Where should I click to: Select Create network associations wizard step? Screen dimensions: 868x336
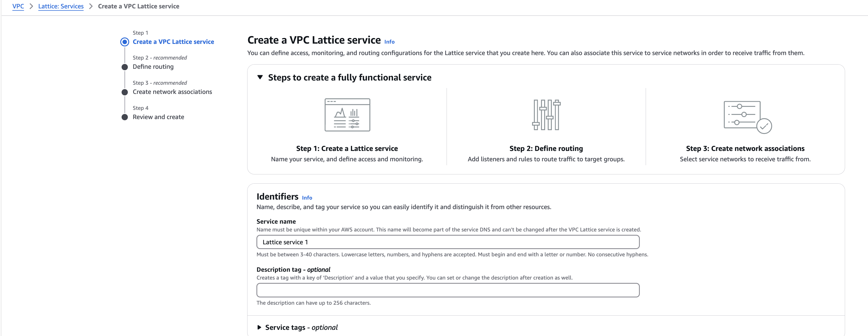[172, 92]
